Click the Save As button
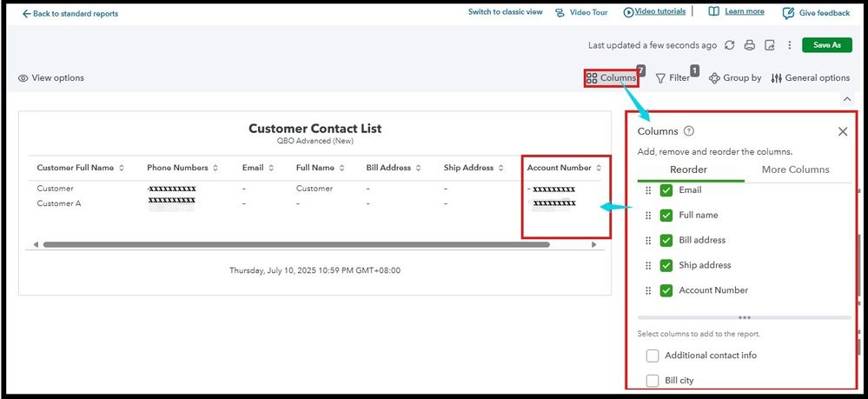 (827, 45)
